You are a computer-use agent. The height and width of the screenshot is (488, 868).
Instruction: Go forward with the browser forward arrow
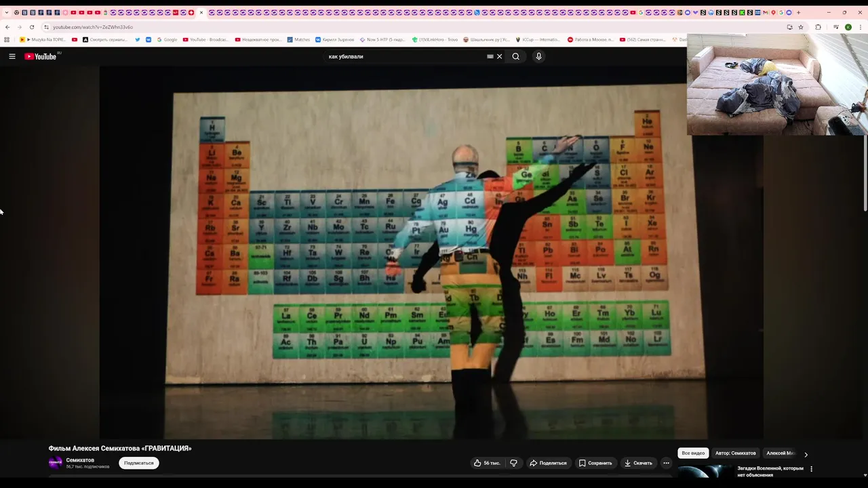click(19, 27)
